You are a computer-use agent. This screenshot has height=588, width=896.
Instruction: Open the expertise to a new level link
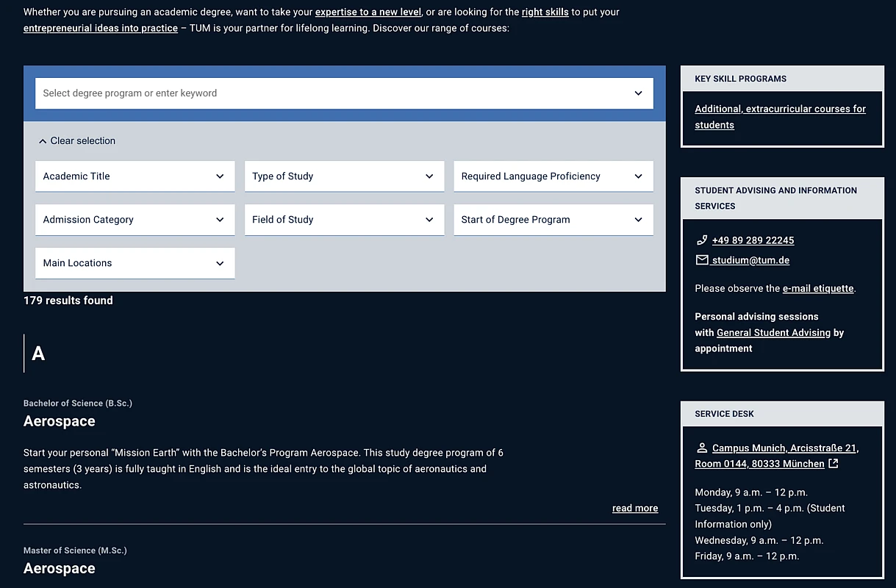click(x=368, y=12)
